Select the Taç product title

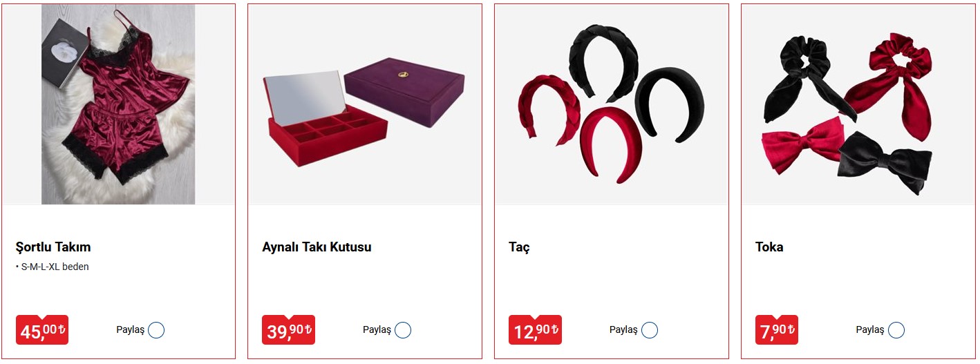click(x=519, y=247)
